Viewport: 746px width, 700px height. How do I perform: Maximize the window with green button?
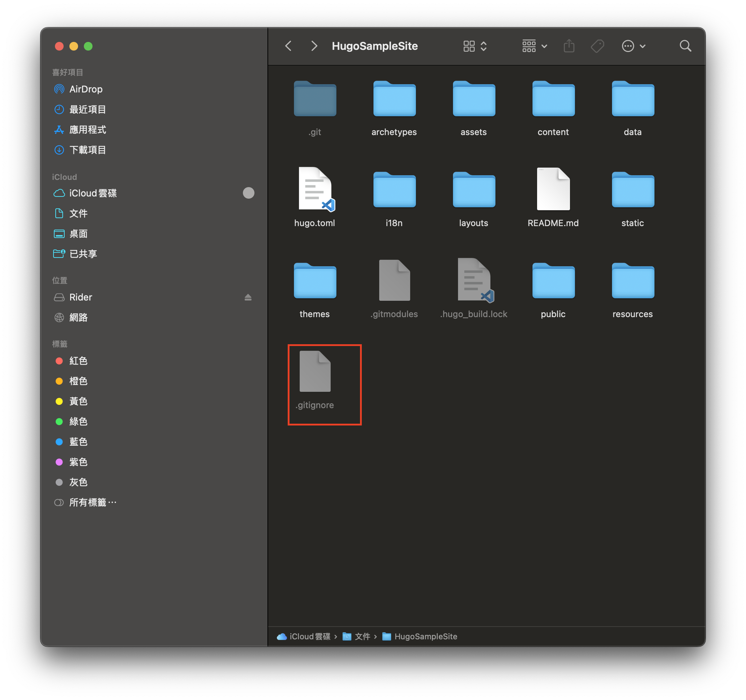click(88, 46)
